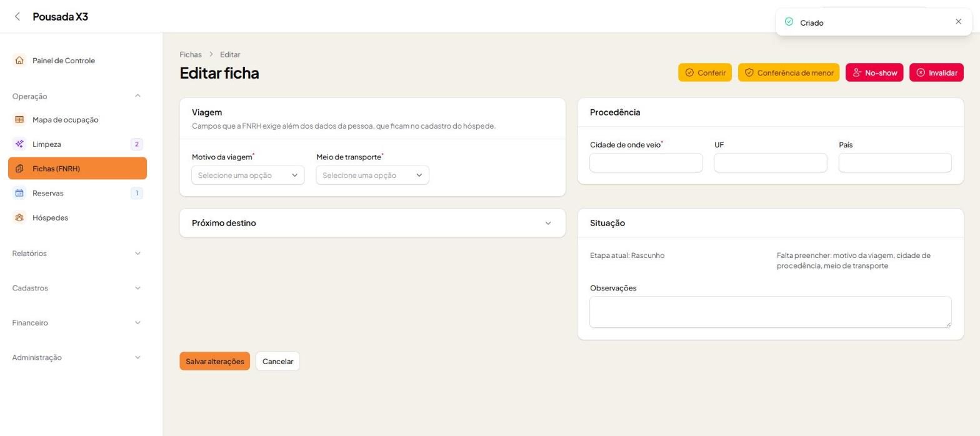
Task: Open Limpeza menu item
Action: (x=77, y=144)
